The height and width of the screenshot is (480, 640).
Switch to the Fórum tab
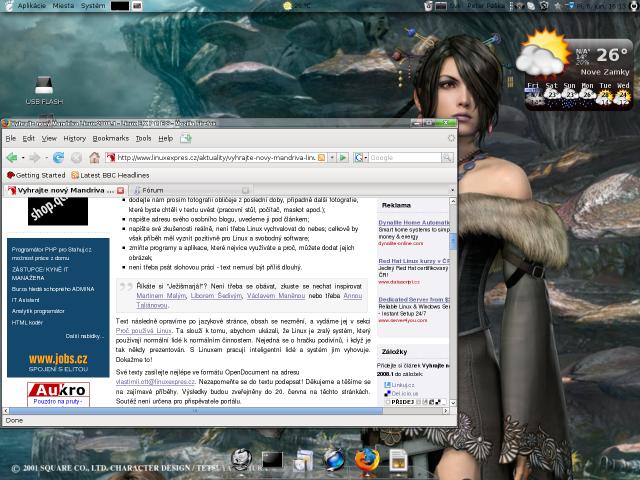(x=191, y=191)
